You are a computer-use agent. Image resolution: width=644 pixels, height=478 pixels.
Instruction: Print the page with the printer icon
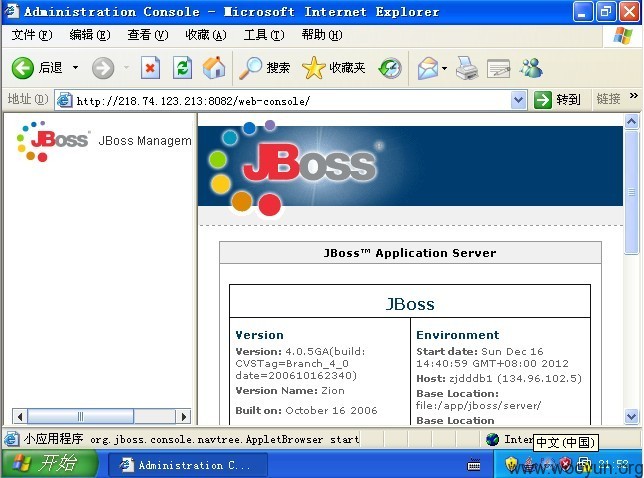pos(467,68)
